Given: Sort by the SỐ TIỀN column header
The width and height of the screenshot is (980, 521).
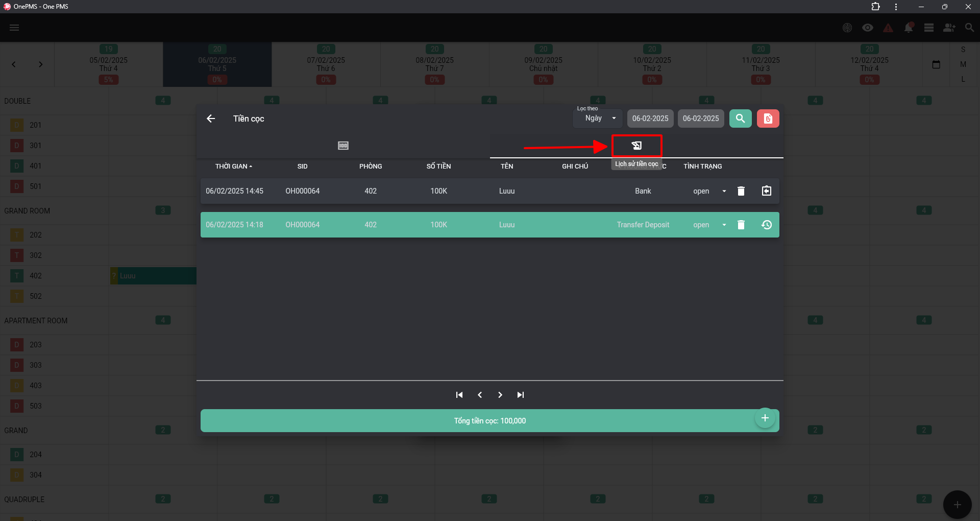Looking at the screenshot, I should tap(439, 167).
